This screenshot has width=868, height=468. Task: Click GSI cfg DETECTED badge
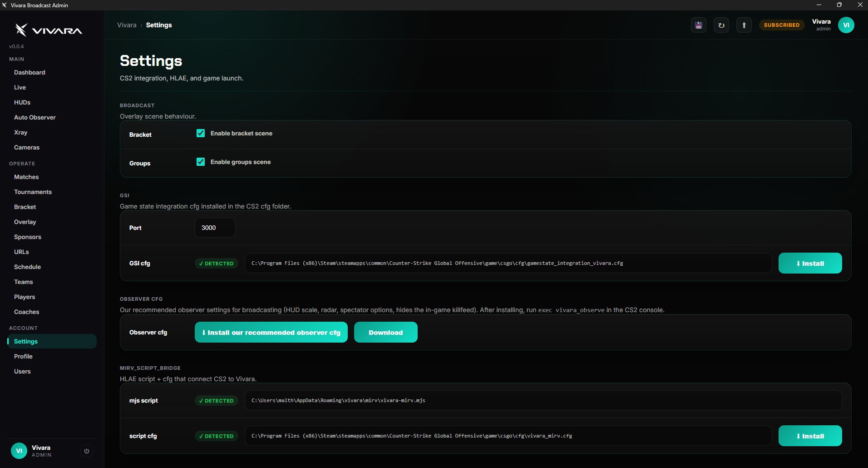[217, 264]
